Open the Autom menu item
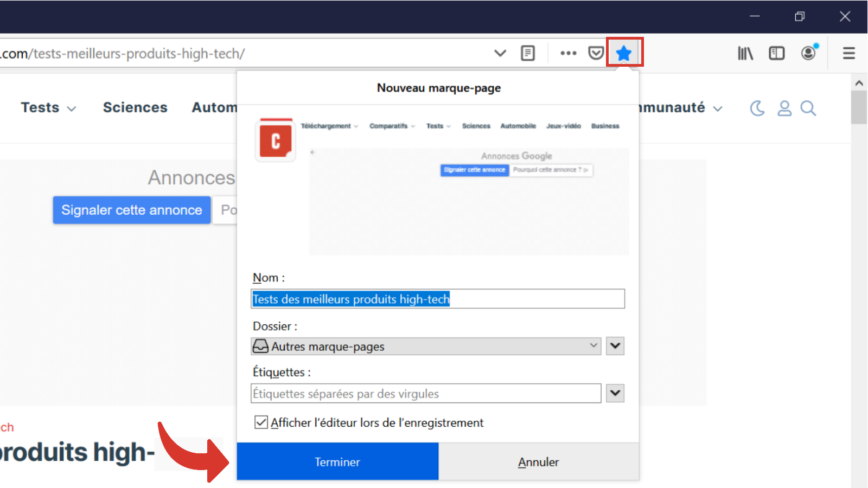Viewport: 868px width, 488px height. 214,107
